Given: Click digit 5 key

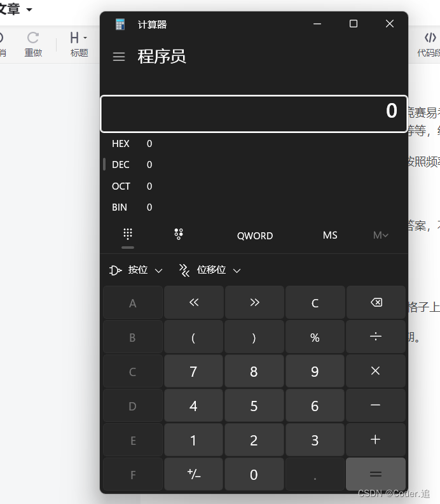Looking at the screenshot, I should coord(254,405).
